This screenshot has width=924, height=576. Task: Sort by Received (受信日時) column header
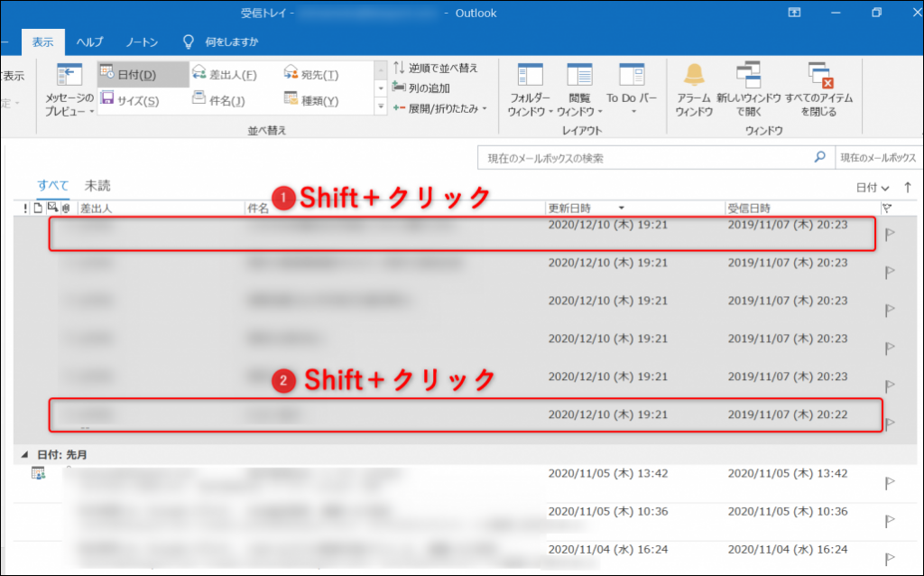tap(801, 209)
